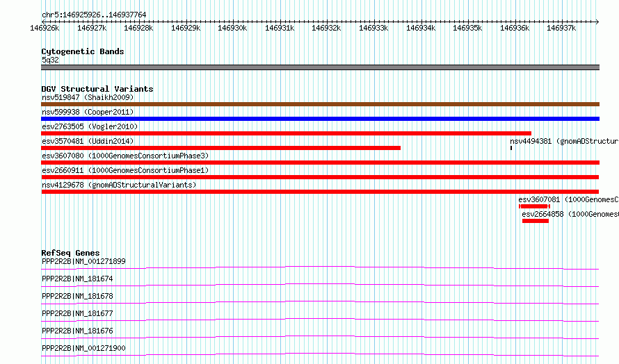Open the esv2763505 (Vogler2010) variant label
This screenshot has width=619, height=364.
[x=90, y=126]
